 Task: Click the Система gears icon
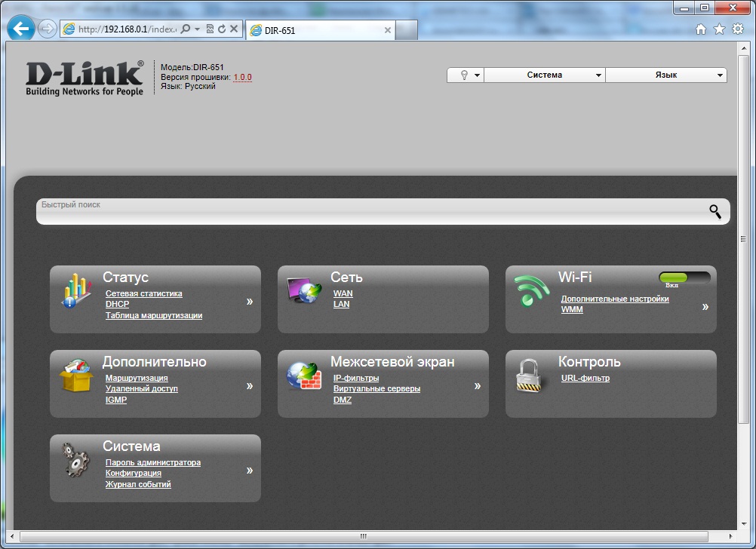[75, 460]
